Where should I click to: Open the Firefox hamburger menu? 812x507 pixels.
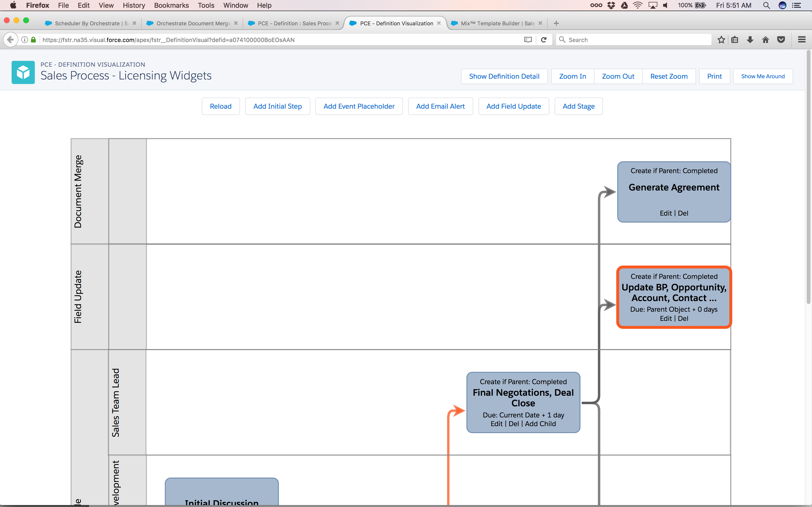click(802, 40)
